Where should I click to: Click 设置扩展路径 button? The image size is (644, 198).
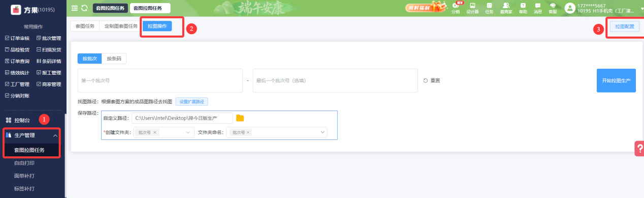pos(192,101)
